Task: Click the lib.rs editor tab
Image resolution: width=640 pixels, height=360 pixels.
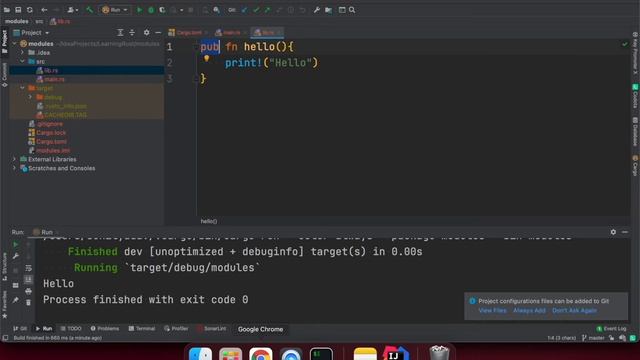Action: pyautogui.click(x=267, y=32)
